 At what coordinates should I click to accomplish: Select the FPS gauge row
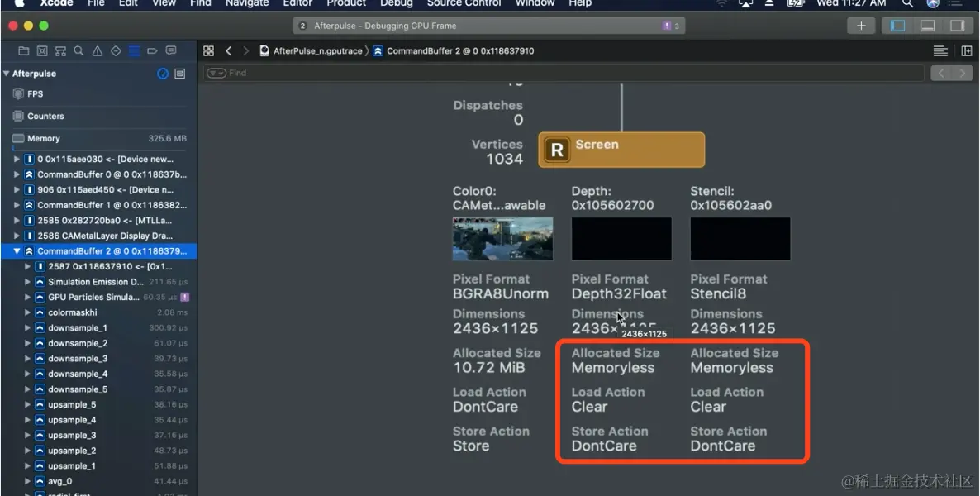tap(98, 93)
